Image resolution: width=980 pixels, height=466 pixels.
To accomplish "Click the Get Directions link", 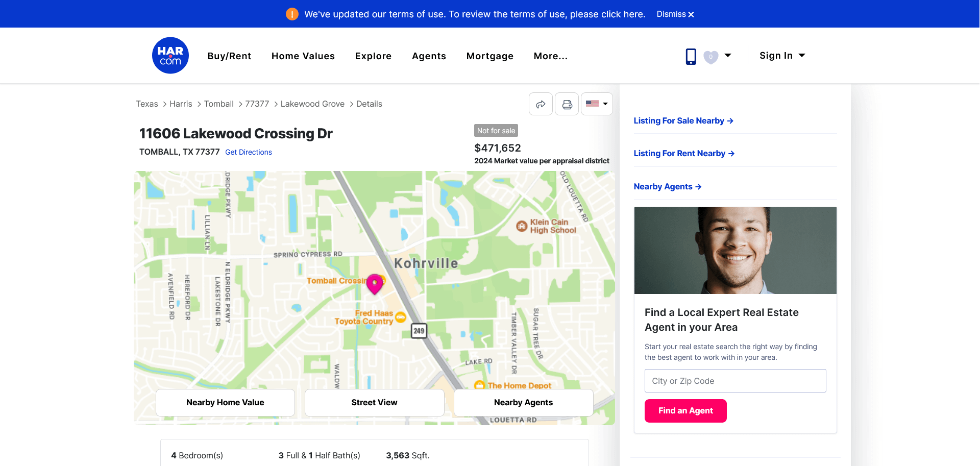I will tap(249, 152).
